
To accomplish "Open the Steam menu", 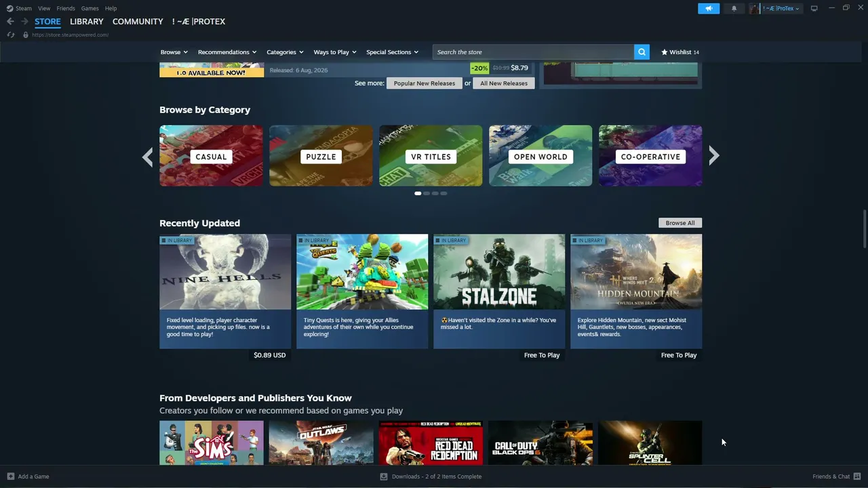I will [24, 8].
